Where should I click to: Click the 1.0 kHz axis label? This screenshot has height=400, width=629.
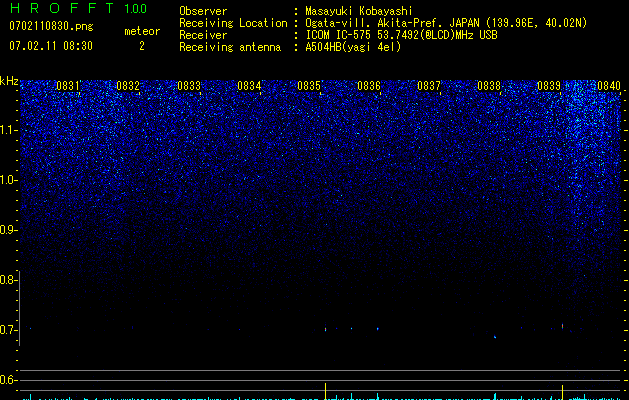[8, 180]
